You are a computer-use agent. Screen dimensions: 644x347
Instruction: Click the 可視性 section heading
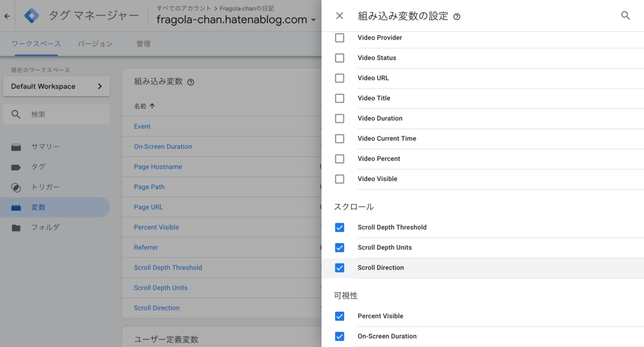point(346,295)
